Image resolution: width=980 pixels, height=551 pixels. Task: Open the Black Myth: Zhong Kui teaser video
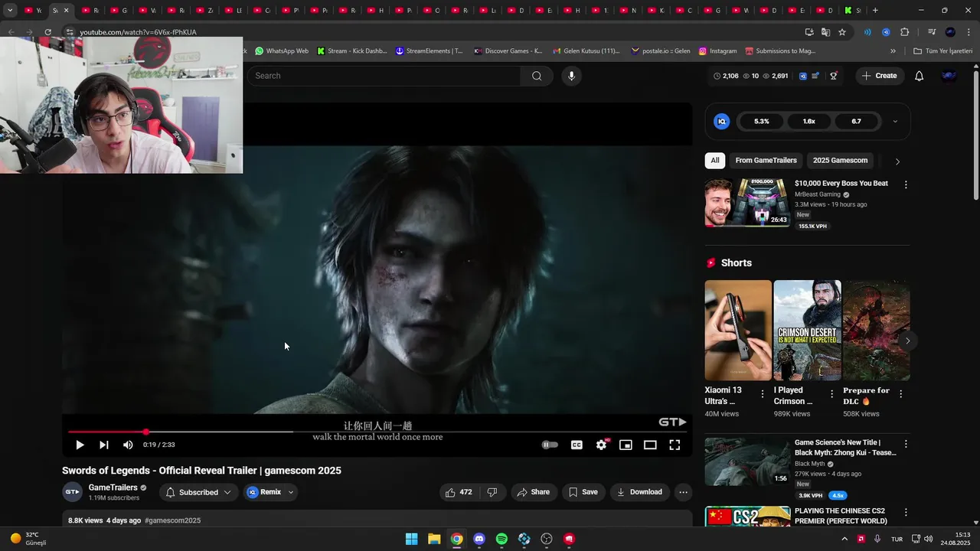[x=747, y=461]
